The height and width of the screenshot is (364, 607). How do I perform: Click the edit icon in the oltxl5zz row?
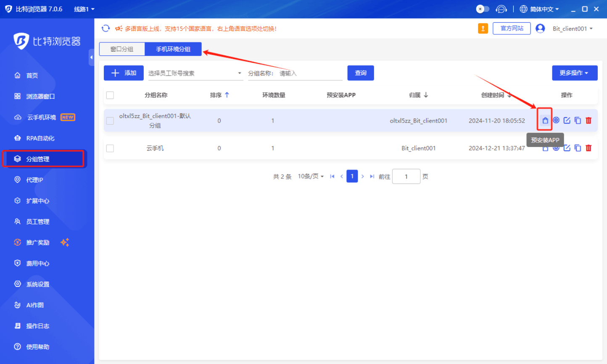click(x=567, y=120)
